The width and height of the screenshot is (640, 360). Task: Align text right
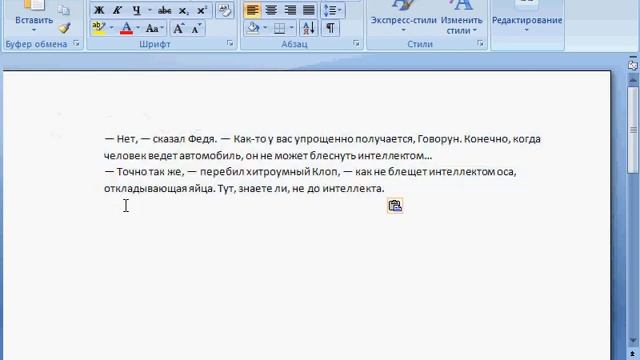point(290,10)
